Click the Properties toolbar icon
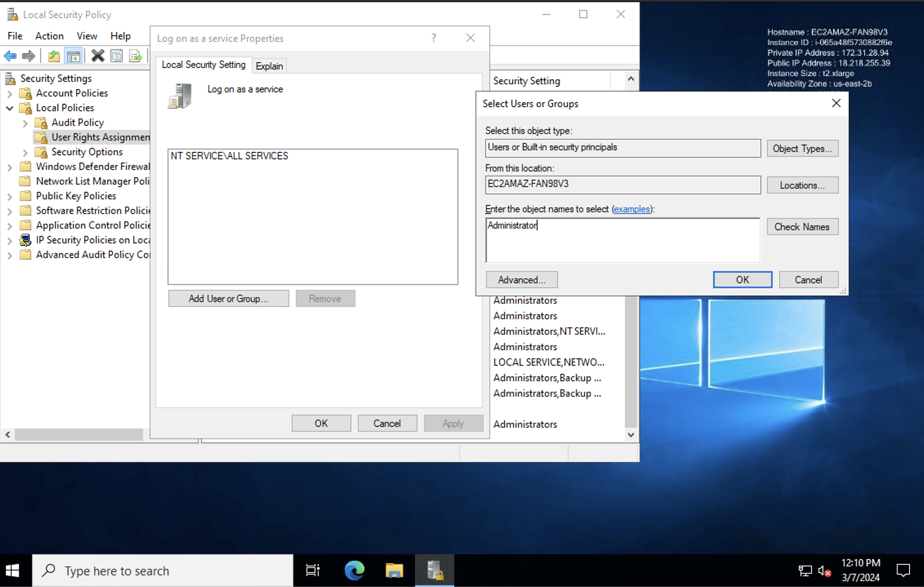 tap(117, 56)
